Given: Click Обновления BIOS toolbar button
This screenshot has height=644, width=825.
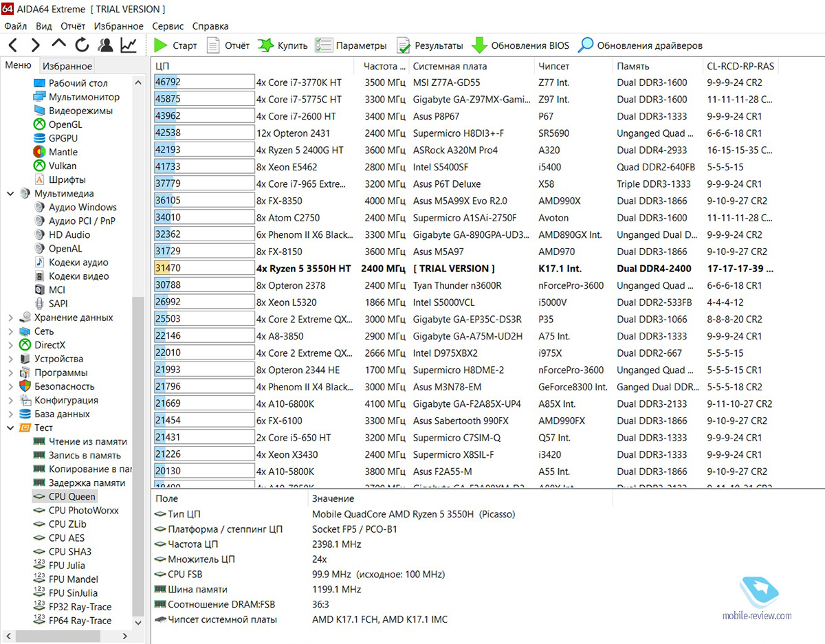Looking at the screenshot, I should [520, 45].
